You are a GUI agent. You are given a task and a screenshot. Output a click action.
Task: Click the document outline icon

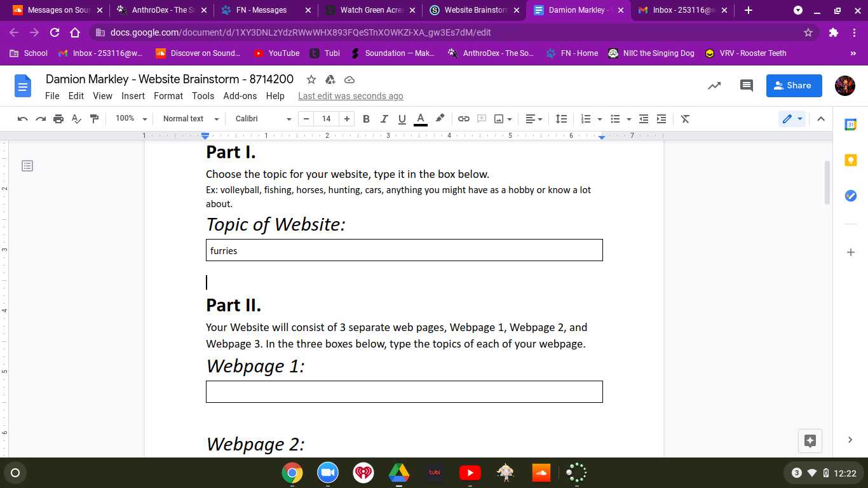point(27,166)
